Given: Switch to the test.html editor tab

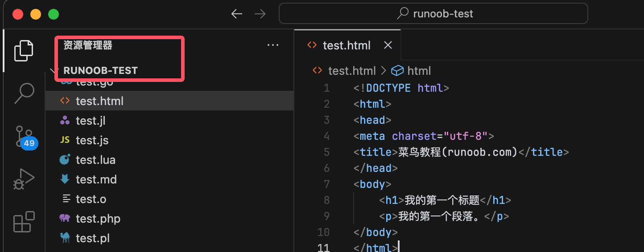Looking at the screenshot, I should click(x=346, y=45).
